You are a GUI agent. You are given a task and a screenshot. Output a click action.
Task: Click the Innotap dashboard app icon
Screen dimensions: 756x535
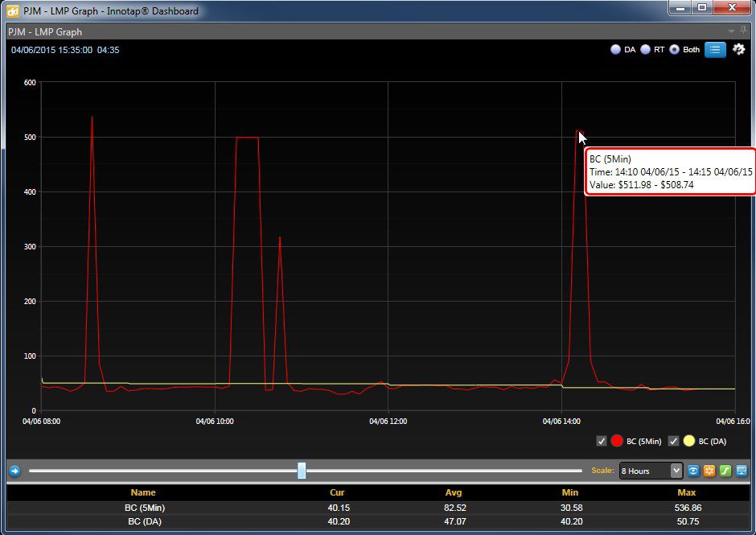13,11
